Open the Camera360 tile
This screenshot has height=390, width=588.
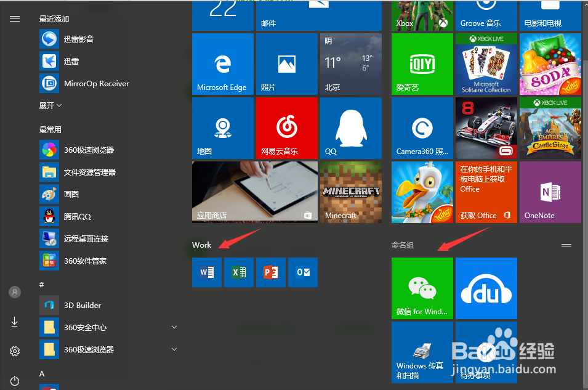422,128
